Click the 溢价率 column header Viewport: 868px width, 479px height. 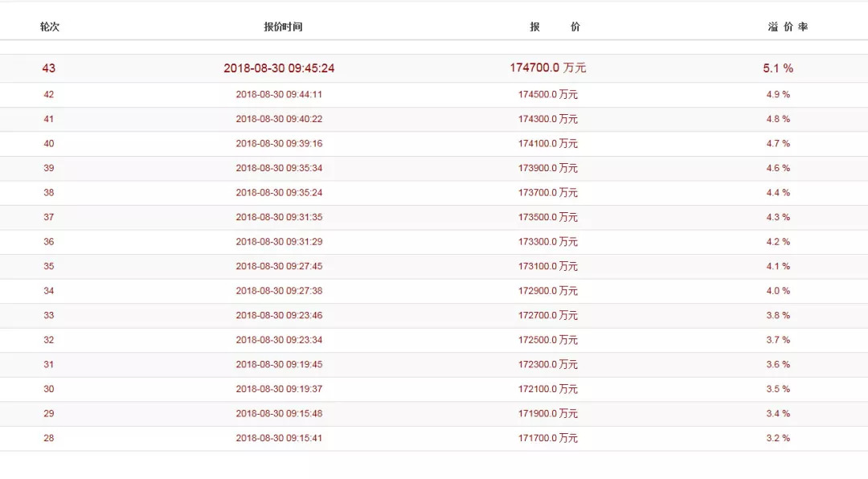point(788,27)
